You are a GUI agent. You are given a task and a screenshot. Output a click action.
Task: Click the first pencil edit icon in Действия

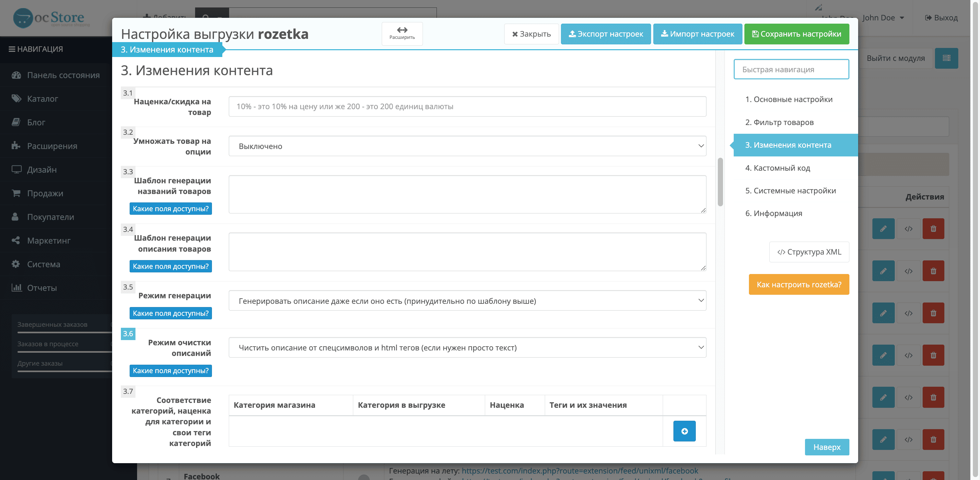pos(883,229)
